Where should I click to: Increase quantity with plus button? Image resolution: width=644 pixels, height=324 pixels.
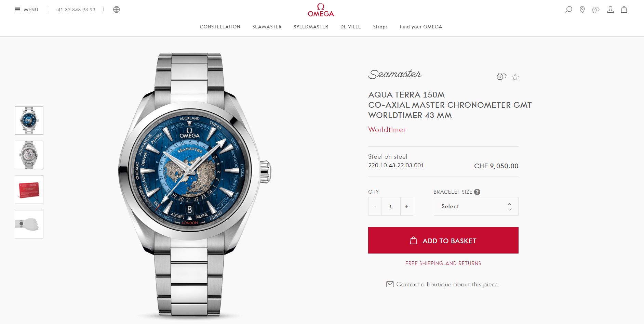pyautogui.click(x=406, y=206)
